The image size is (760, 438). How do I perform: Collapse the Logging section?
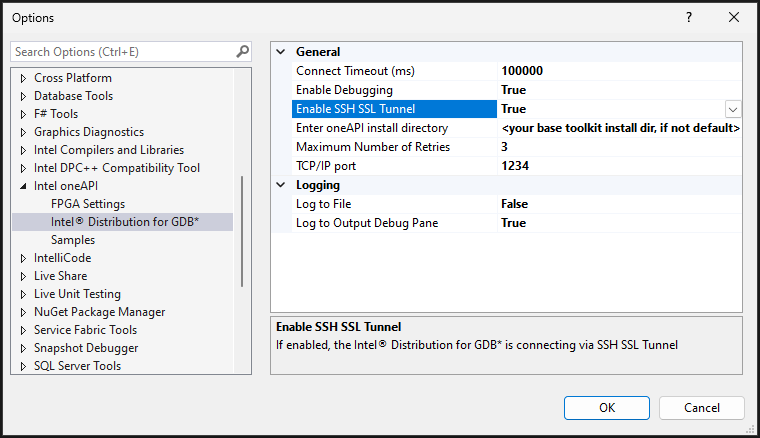(x=280, y=185)
